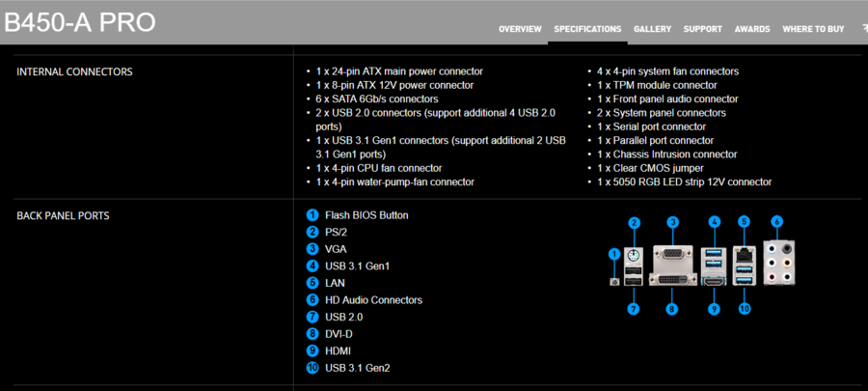This screenshot has width=868, height=391.
Task: Click the Where to Buy link
Action: (813, 29)
